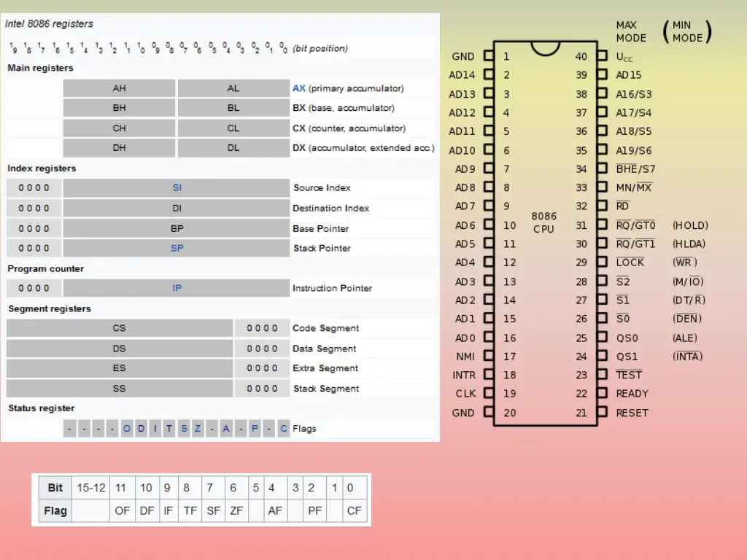Click the READY pin label
The height and width of the screenshot is (560, 747).
[632, 394]
